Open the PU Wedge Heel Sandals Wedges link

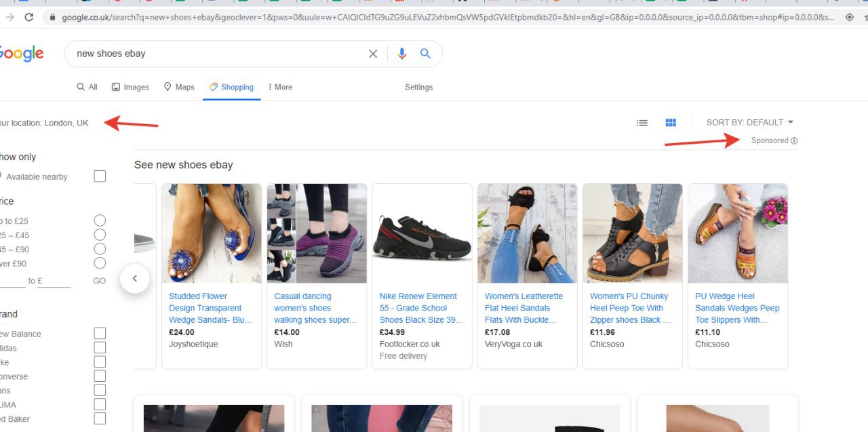pos(737,308)
